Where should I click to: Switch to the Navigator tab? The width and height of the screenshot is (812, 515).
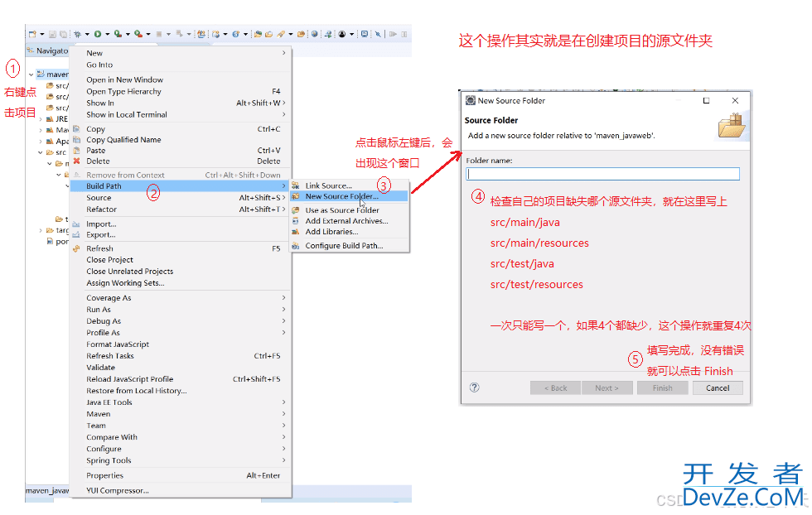48,51
